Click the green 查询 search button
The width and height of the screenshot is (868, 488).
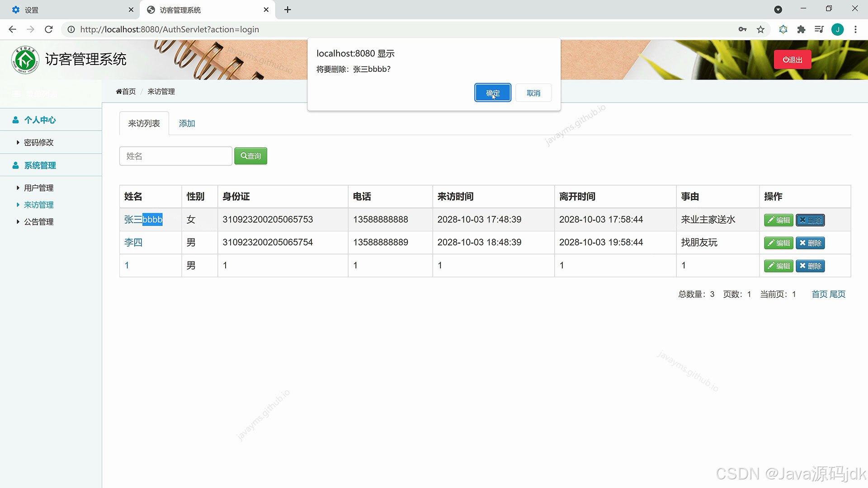[x=251, y=156]
